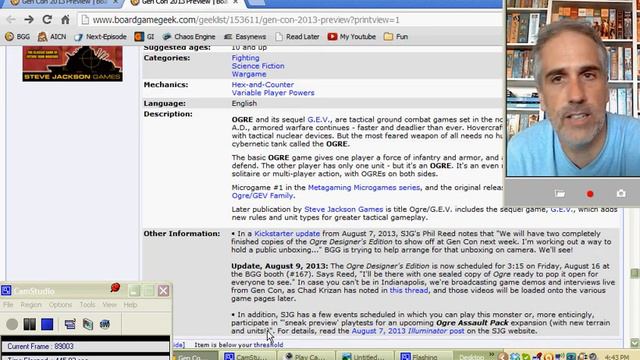Screen dimensions: 640x360
Task: Open Metagaming Microgames series link
Action: pyautogui.click(x=364, y=188)
